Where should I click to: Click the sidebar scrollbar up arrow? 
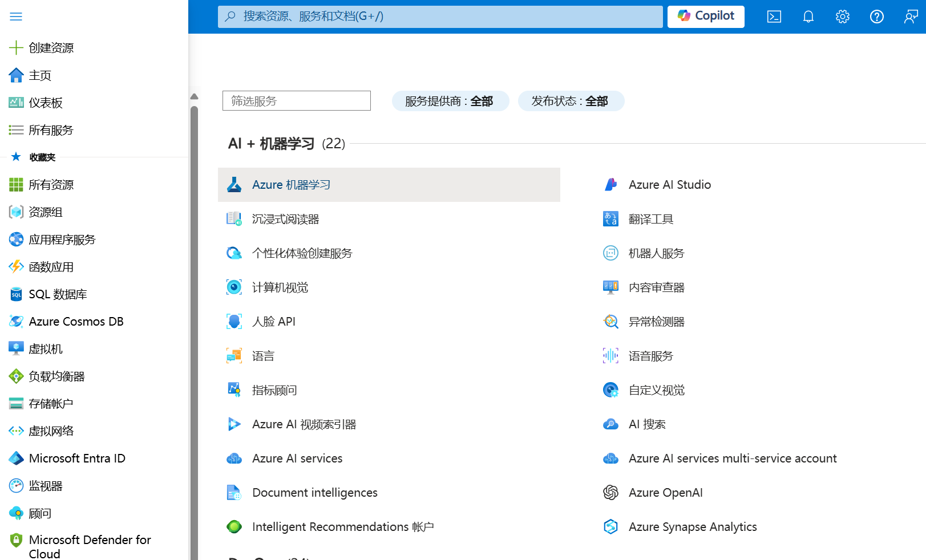(x=194, y=96)
